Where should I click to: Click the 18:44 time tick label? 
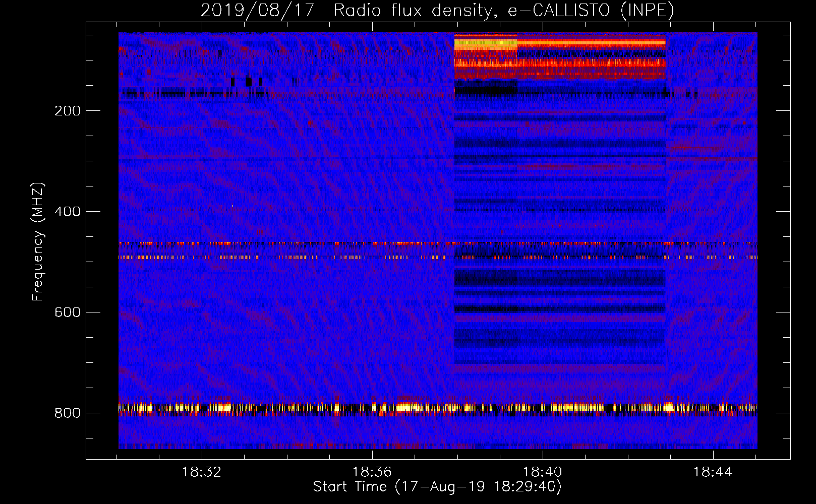click(713, 472)
